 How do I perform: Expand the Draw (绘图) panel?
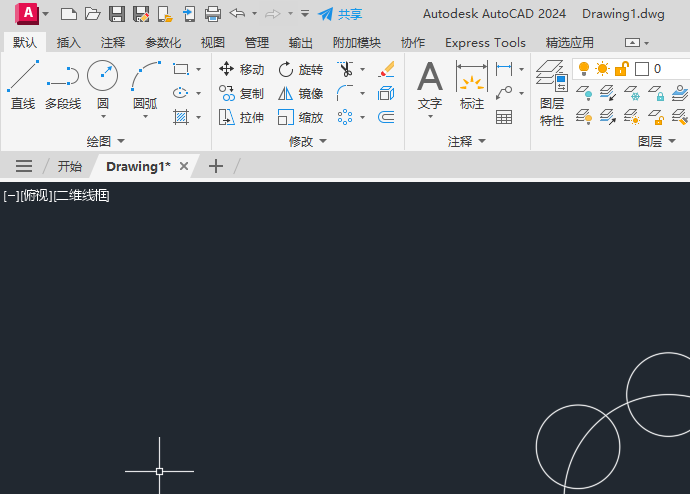tap(106, 141)
